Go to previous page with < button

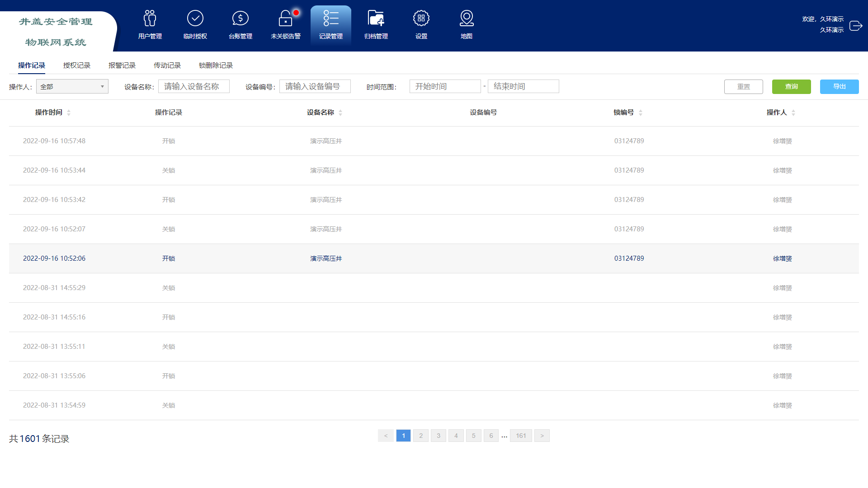[386, 436]
